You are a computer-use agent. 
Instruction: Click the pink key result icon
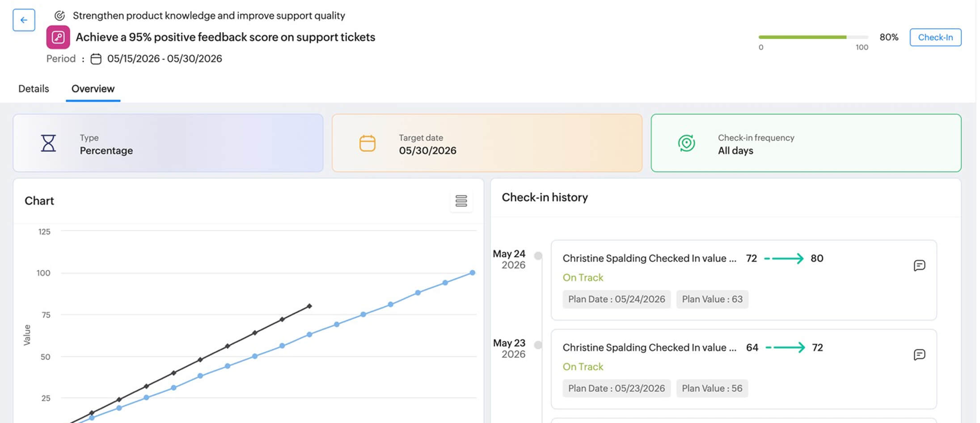coord(58,37)
